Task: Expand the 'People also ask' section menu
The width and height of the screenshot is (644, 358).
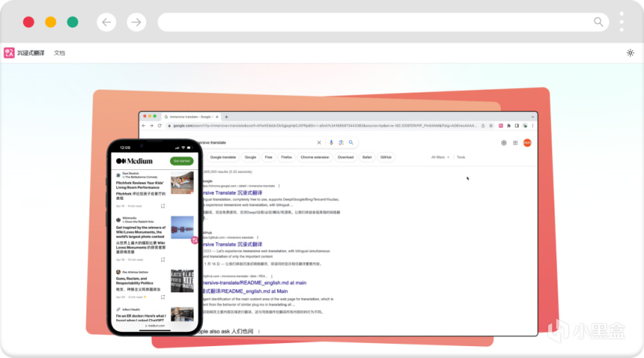Action: click(259, 331)
